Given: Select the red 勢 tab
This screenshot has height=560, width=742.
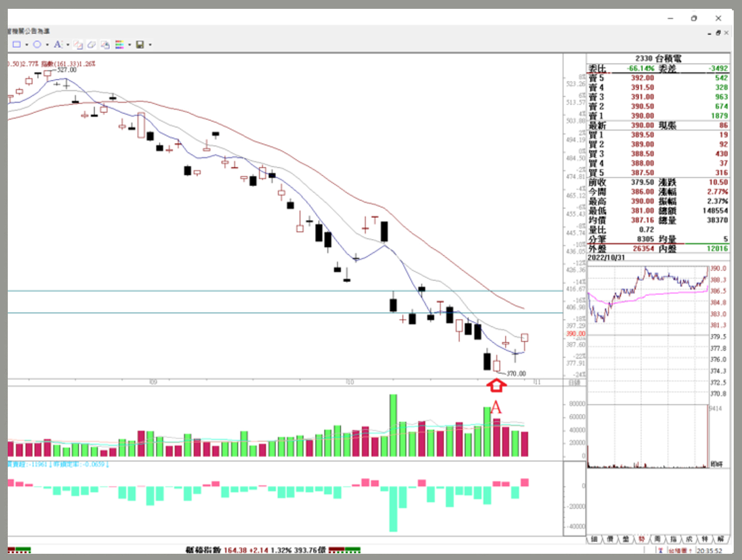Looking at the screenshot, I should coord(642,539).
